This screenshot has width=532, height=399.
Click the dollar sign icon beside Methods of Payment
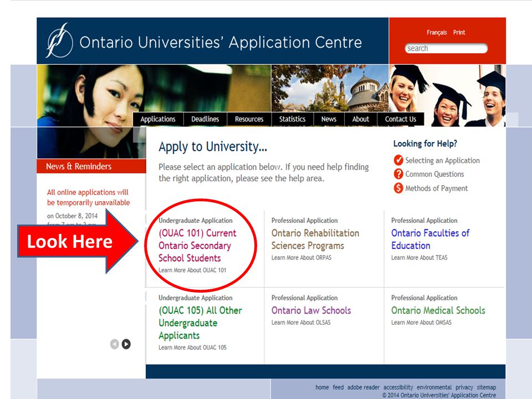click(398, 188)
